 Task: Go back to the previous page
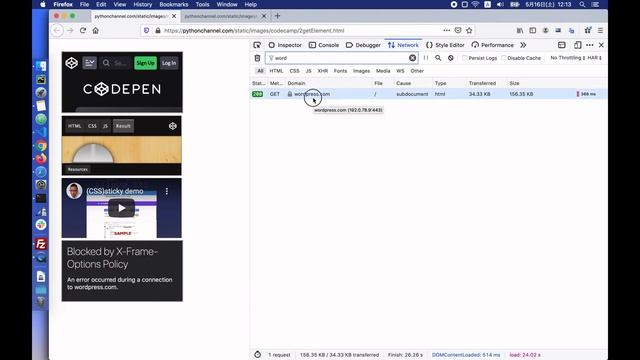[x=57, y=30]
